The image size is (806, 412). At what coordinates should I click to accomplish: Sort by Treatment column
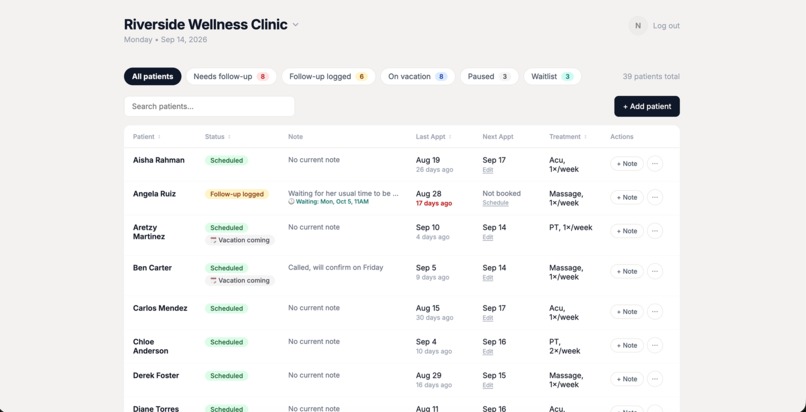[x=567, y=137]
